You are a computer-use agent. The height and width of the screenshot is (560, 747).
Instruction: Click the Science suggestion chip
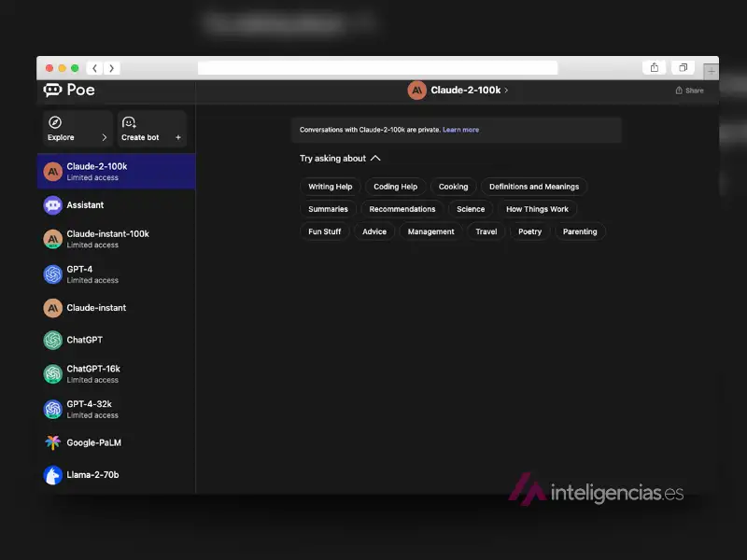click(471, 209)
